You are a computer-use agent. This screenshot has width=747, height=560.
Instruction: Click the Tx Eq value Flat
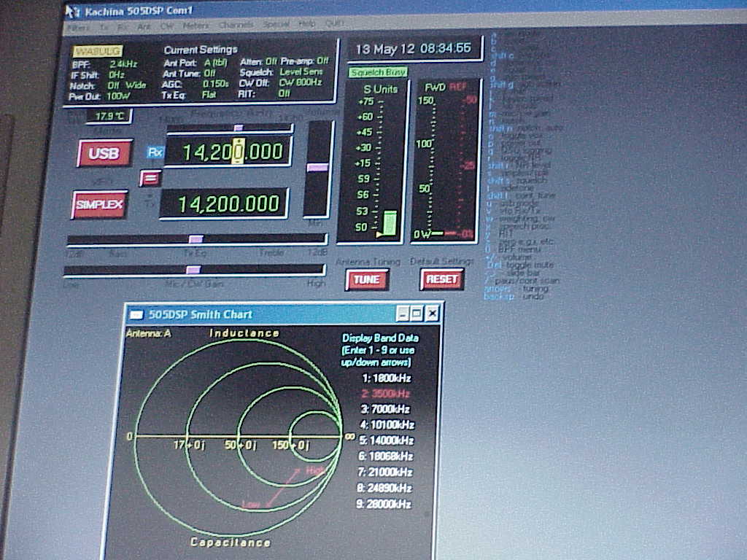coord(209,94)
